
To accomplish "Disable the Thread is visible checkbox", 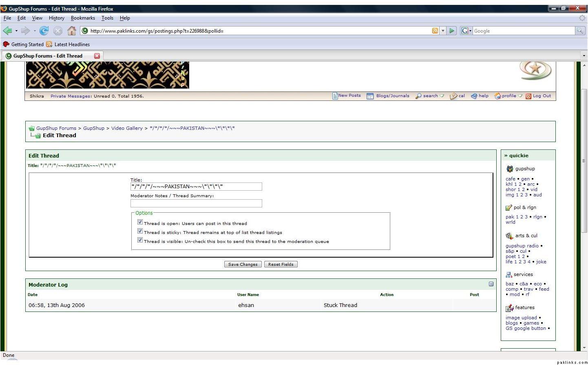I will tap(140, 240).
